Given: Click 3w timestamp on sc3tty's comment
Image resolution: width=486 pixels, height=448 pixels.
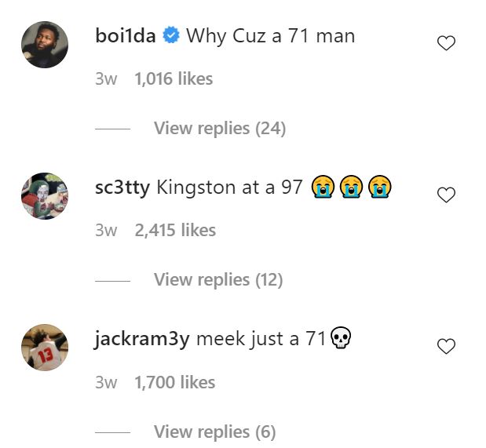Looking at the screenshot, I should [x=106, y=230].
